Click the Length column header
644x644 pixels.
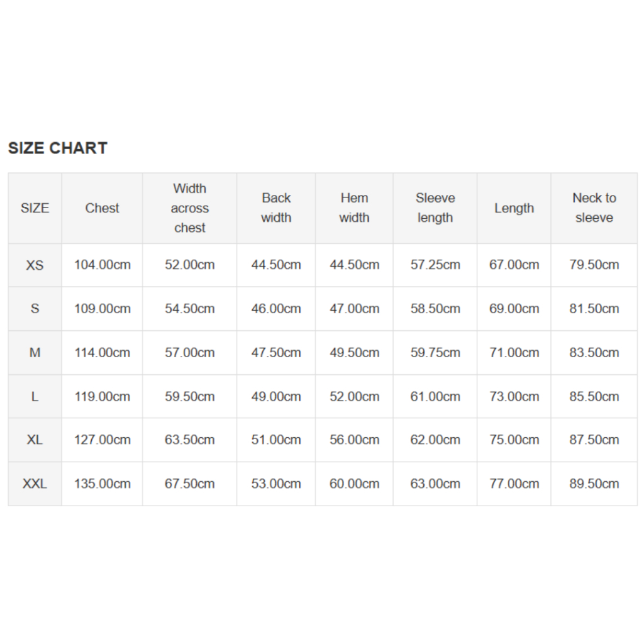514,208
